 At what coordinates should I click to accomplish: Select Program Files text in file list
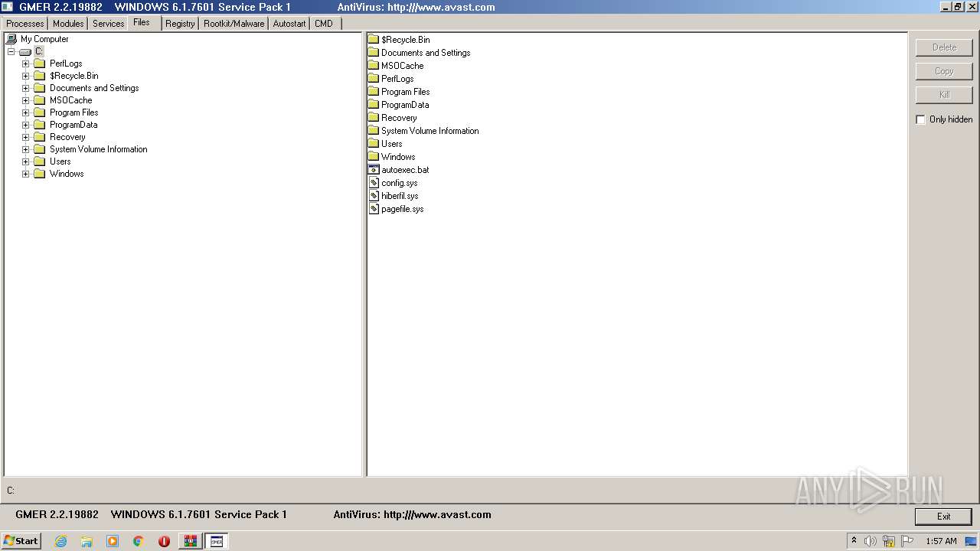pos(406,92)
